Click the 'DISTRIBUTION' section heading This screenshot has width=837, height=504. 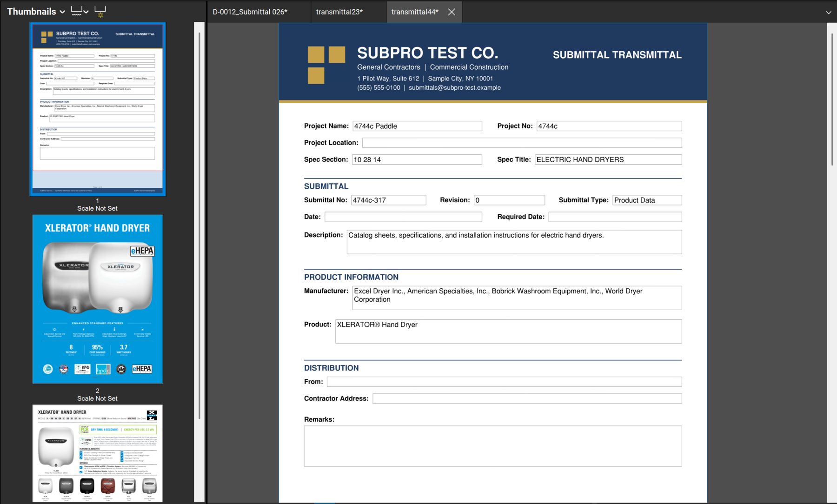click(x=331, y=368)
